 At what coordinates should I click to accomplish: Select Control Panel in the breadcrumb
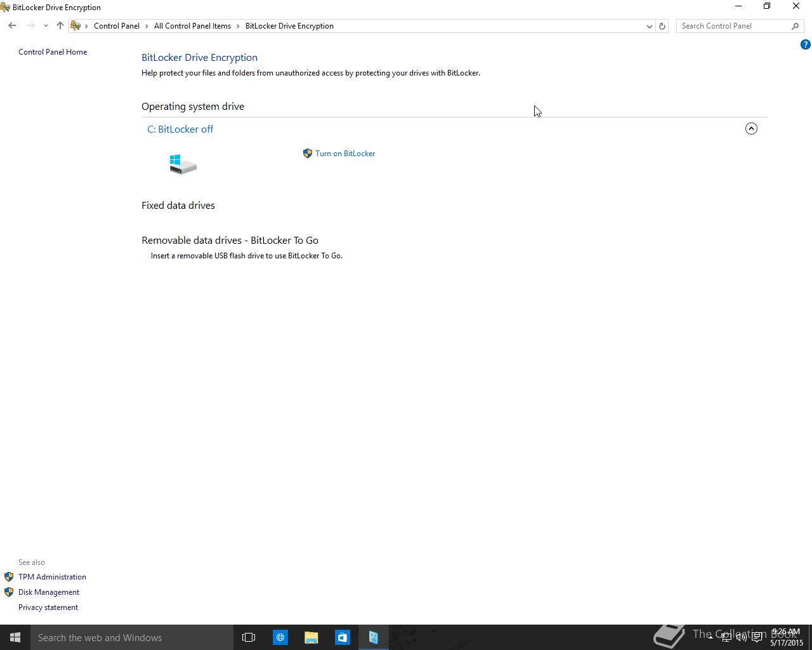point(117,26)
